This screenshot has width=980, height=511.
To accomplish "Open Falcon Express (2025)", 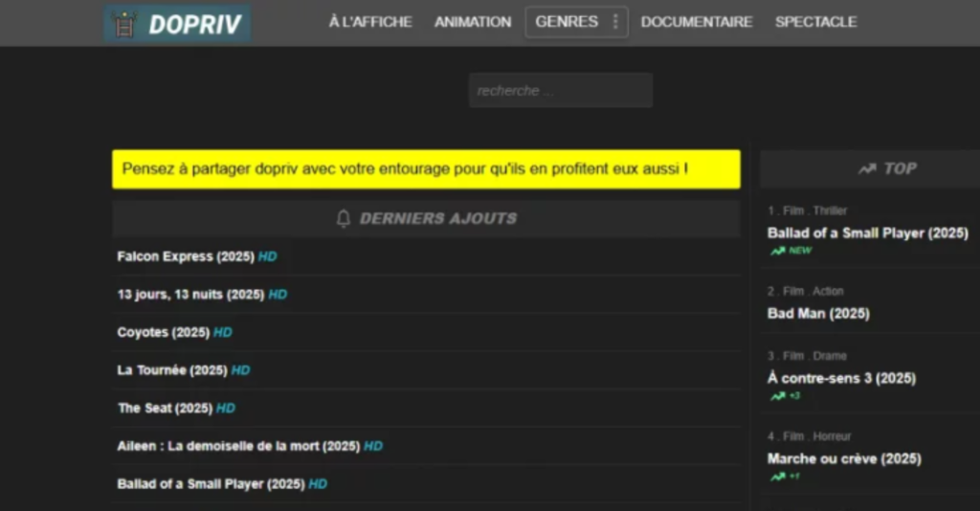I will click(186, 256).
